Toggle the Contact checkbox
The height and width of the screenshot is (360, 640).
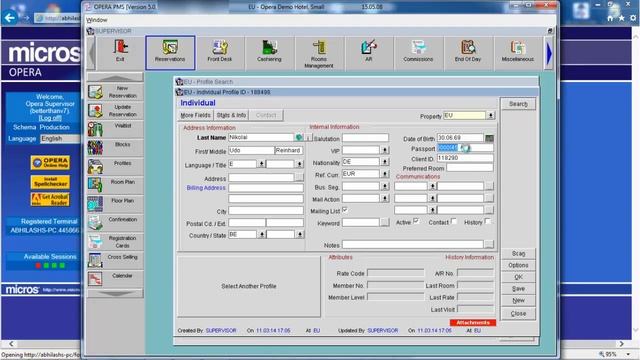click(453, 221)
